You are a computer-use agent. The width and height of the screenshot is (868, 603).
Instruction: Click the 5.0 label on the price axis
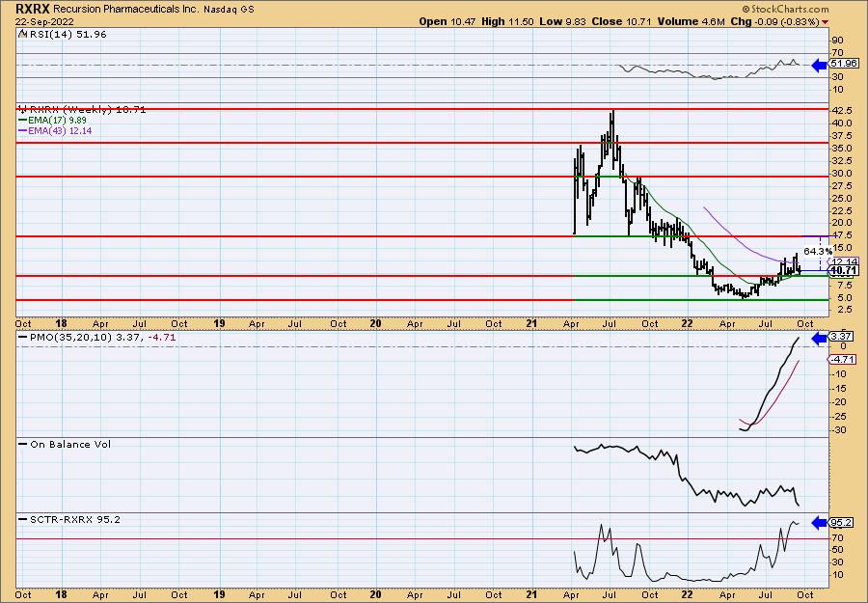844,298
